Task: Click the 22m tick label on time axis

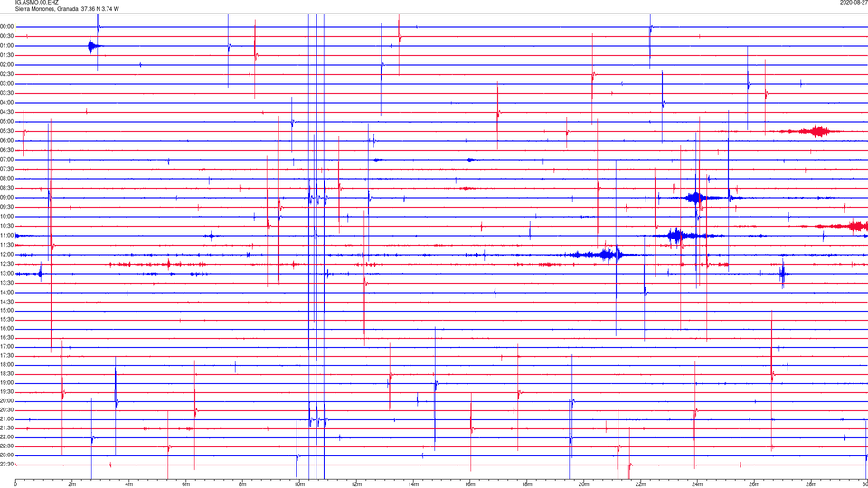Action: point(640,484)
